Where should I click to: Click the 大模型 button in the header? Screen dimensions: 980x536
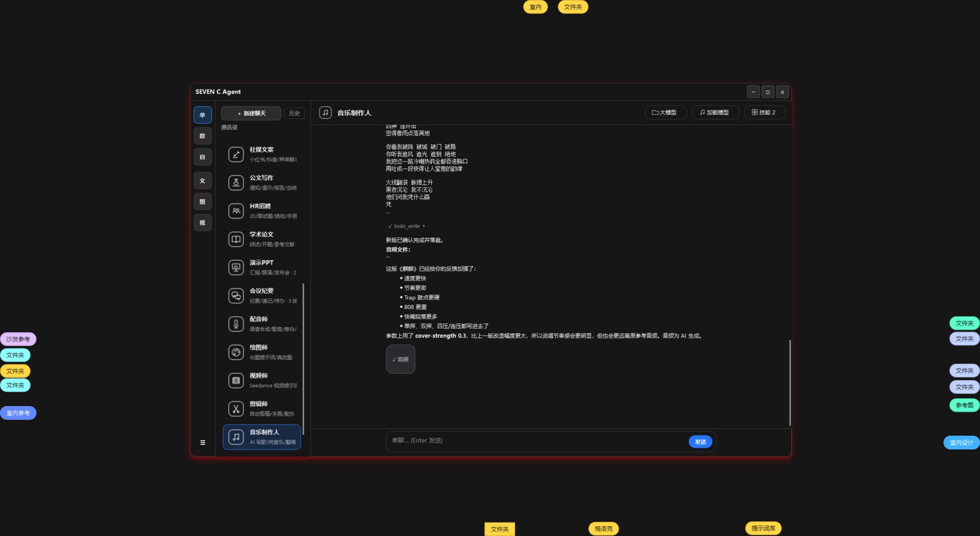pos(666,113)
